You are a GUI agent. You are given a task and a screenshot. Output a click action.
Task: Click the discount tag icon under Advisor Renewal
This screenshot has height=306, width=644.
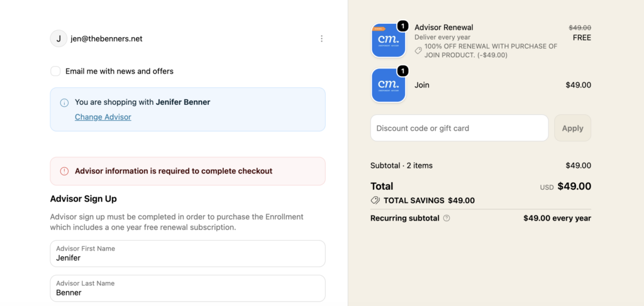418,50
